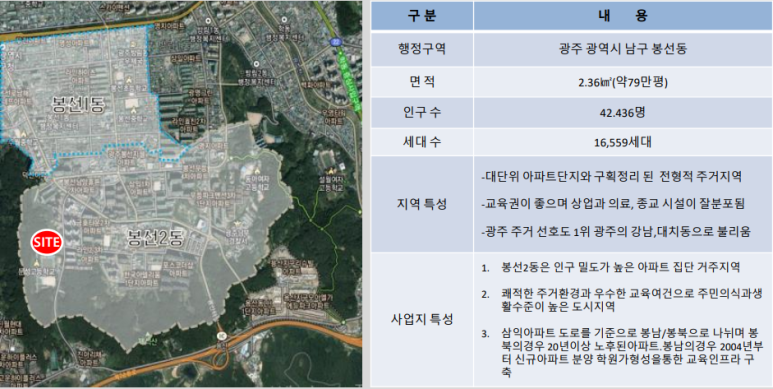This screenshot has width=773, height=389.
Task: Click the 지역 특성 row label
Action: point(422,204)
